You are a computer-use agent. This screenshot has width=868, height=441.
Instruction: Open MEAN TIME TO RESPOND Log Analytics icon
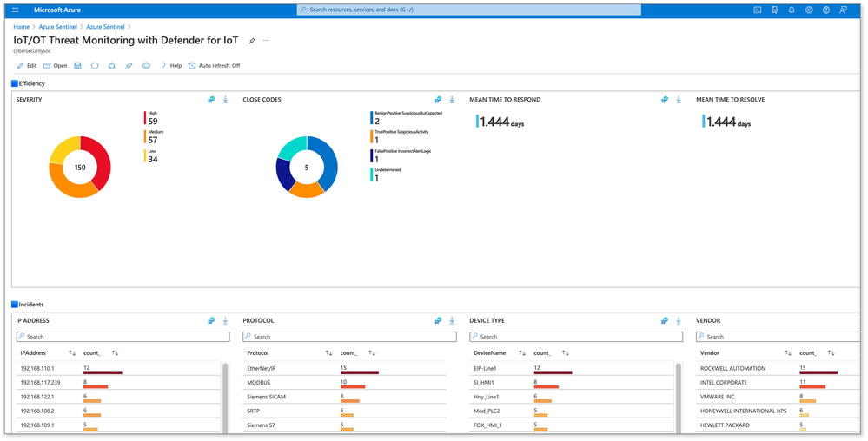coord(665,100)
